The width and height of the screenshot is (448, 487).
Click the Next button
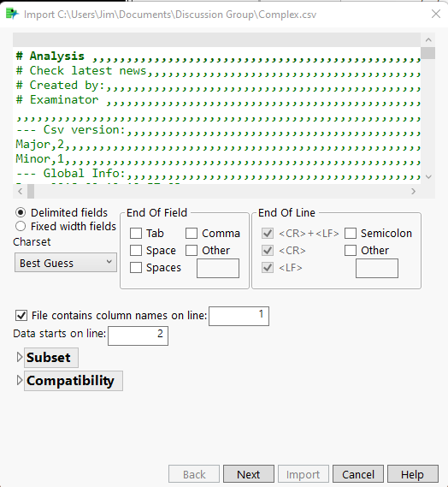(x=249, y=474)
